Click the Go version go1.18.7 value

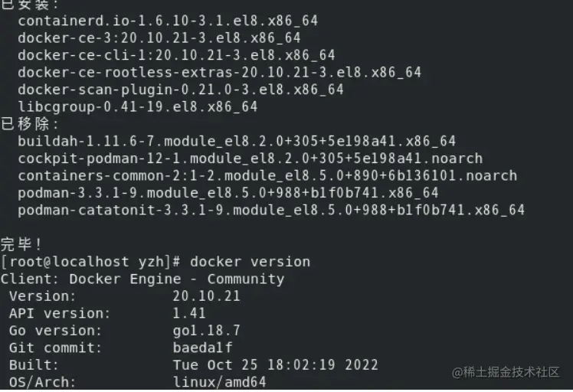(x=207, y=330)
